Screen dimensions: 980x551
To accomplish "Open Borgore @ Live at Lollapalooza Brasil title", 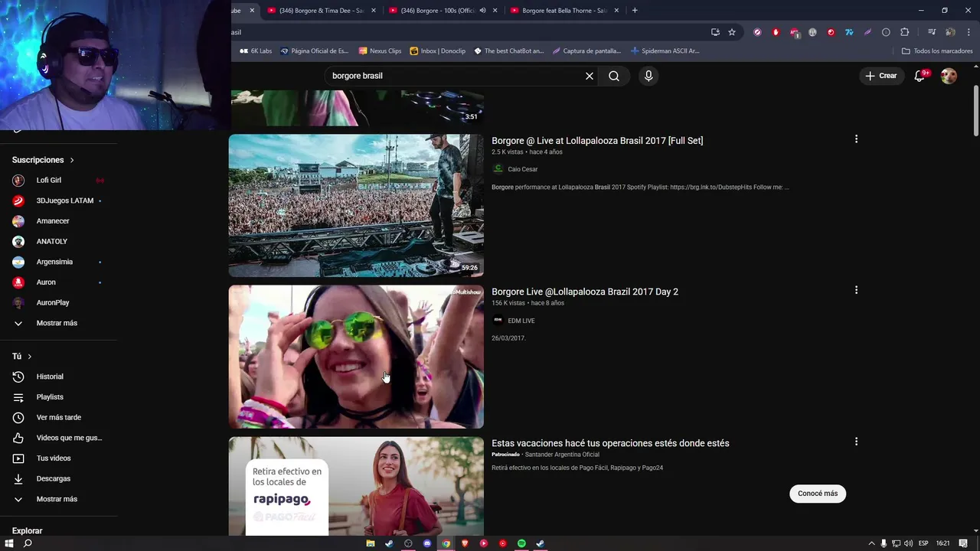I will click(x=597, y=141).
